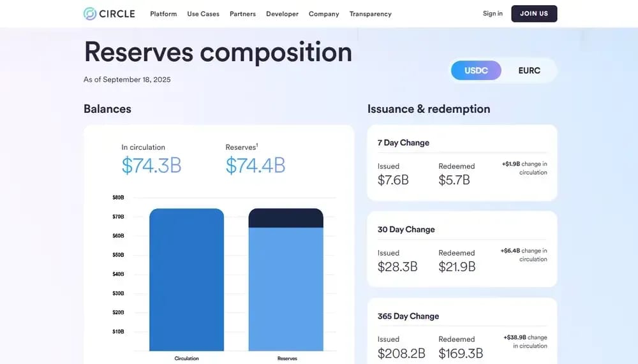Expand the Use Cases menu
Screen dimensions: 638x364
click(x=203, y=14)
